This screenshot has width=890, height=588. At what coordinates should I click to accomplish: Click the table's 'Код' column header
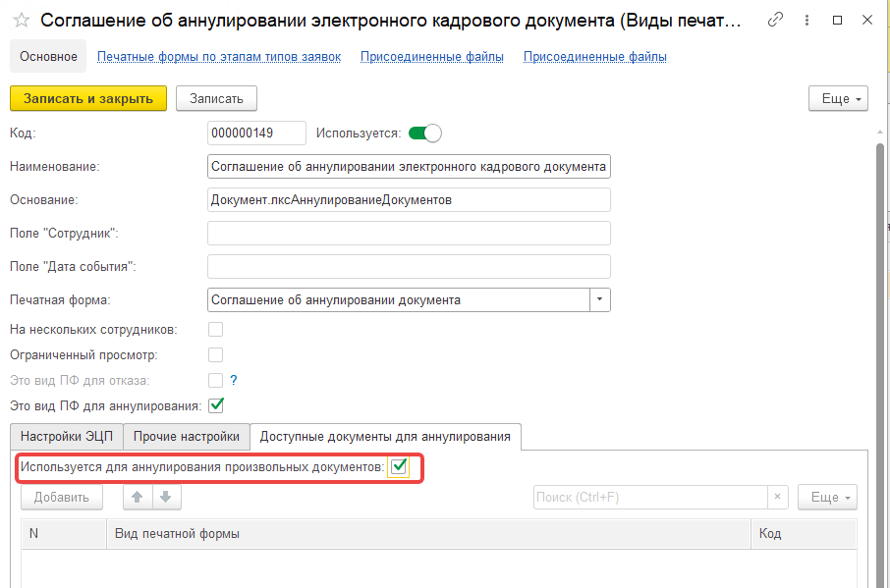coord(804,534)
